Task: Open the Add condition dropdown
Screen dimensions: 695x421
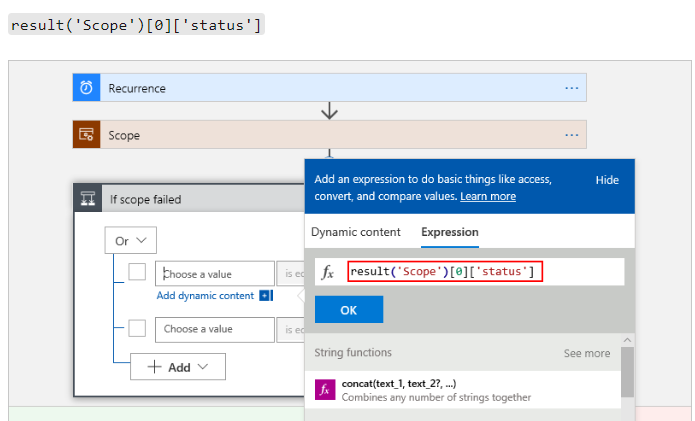Action: coord(178,366)
